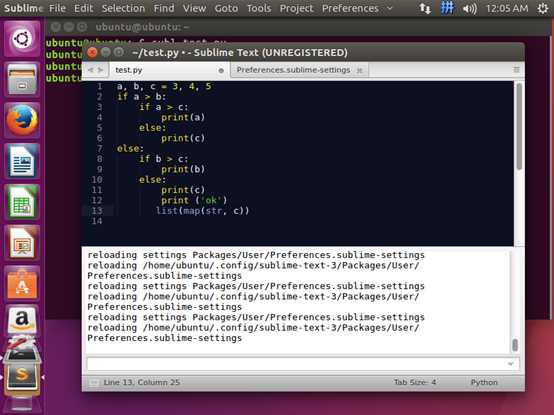The width and height of the screenshot is (554, 415).
Task: Go to next tab with right arrow
Action: pyautogui.click(x=101, y=70)
